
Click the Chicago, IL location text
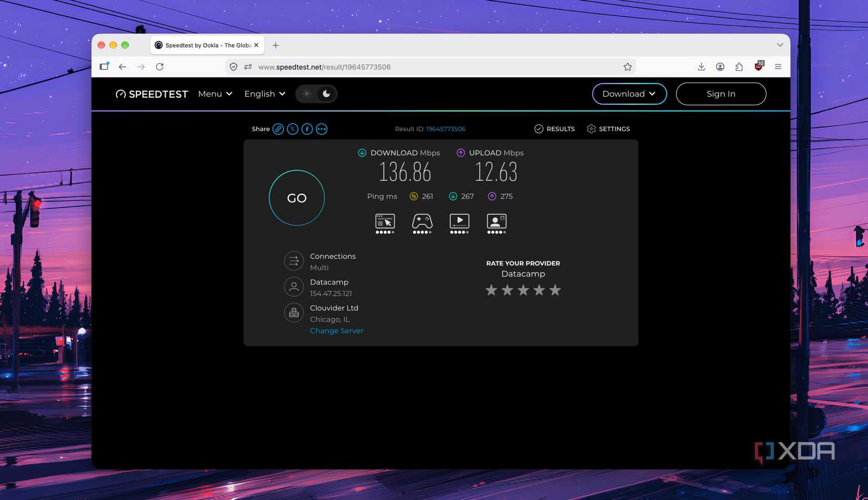[330, 319]
